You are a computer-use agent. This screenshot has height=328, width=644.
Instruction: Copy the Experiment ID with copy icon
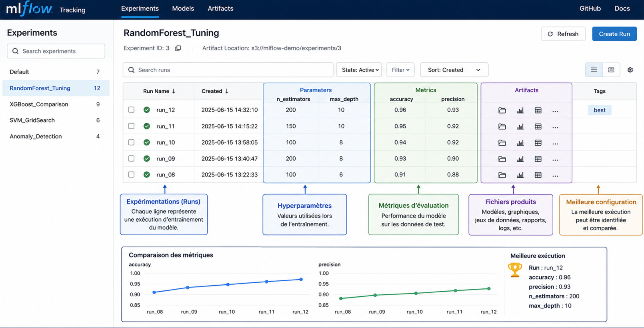(x=178, y=48)
